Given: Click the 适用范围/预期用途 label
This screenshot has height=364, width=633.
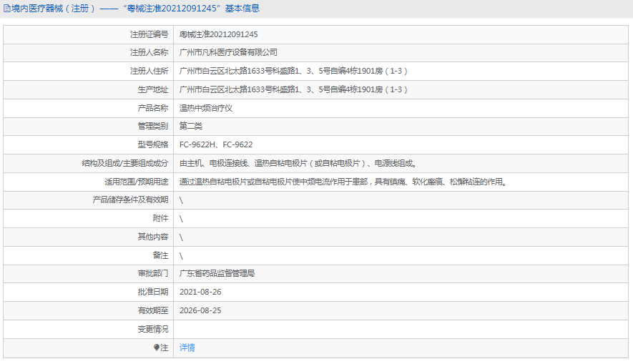Looking at the screenshot, I should click(x=136, y=182).
